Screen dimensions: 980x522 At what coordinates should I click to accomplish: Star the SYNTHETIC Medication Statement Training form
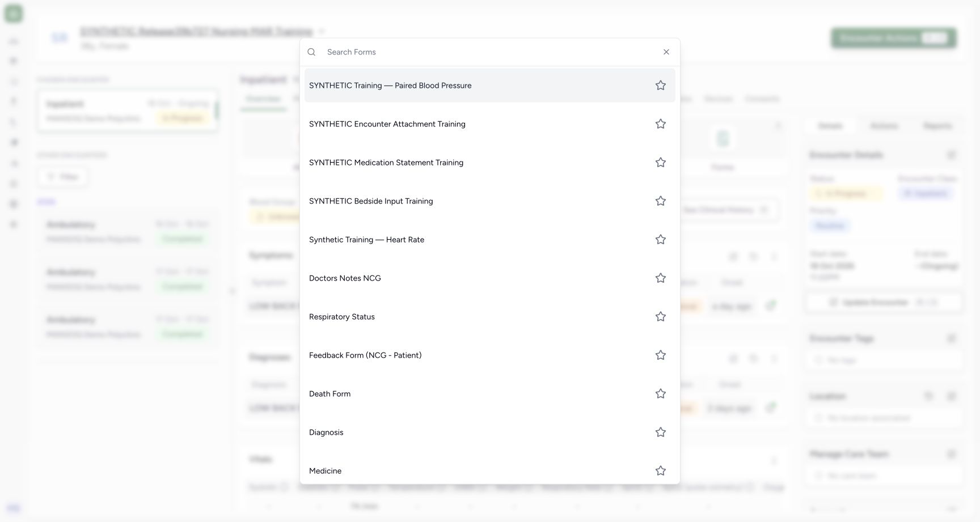(x=661, y=163)
